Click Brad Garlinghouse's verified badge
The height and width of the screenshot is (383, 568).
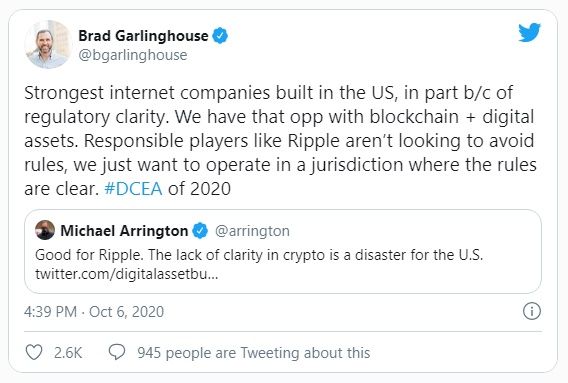pyautogui.click(x=220, y=36)
